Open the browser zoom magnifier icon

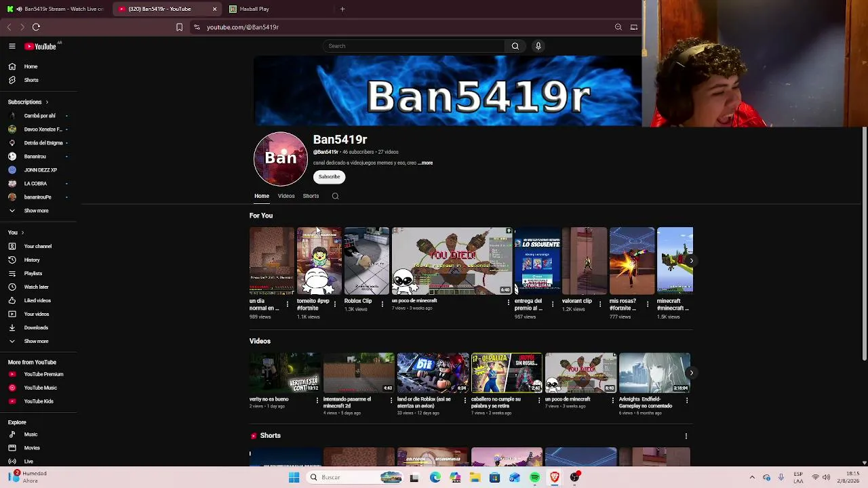tap(618, 27)
